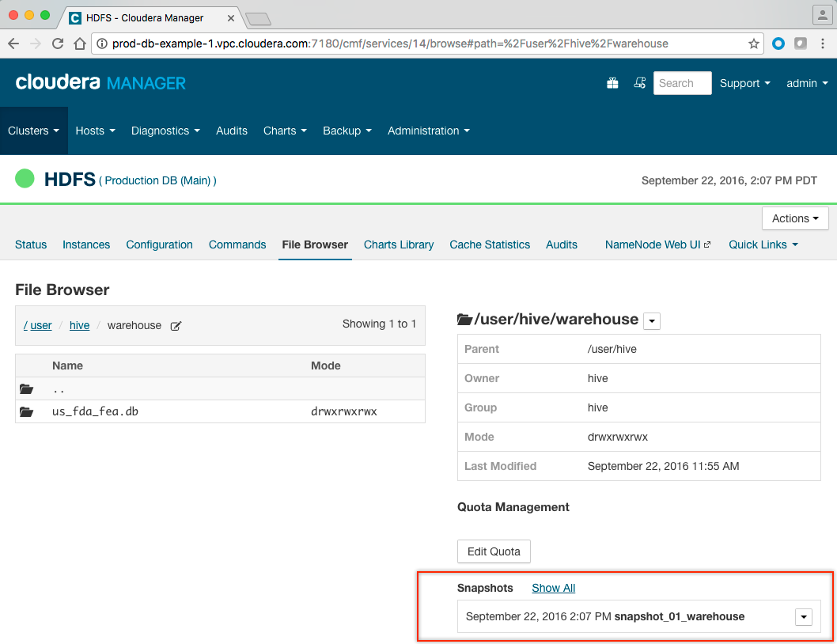This screenshot has height=644, width=837.
Task: Bookmark this page with the star icon
Action: tap(753, 44)
